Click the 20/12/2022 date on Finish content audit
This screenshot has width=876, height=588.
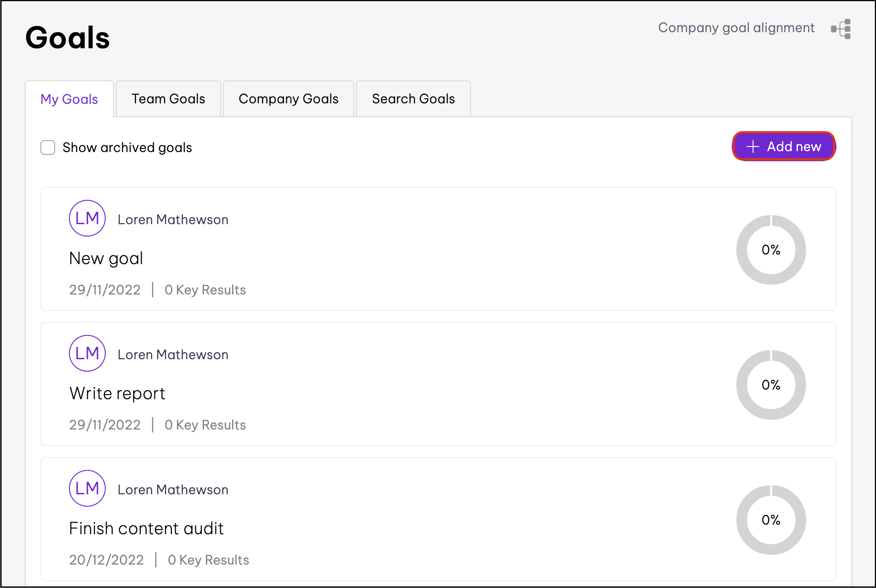[x=106, y=560]
